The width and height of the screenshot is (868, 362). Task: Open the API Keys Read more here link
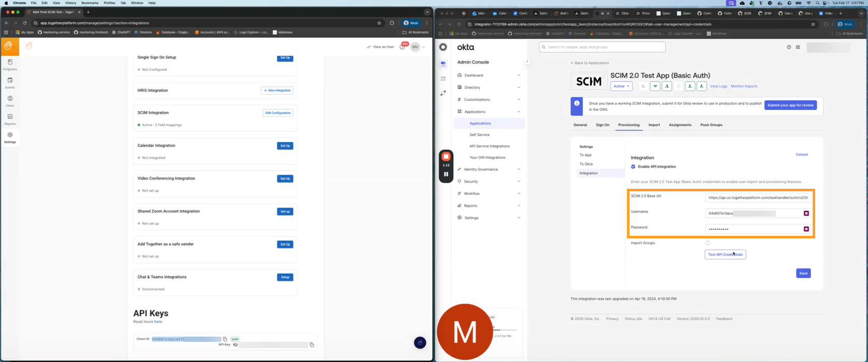pyautogui.click(x=158, y=322)
